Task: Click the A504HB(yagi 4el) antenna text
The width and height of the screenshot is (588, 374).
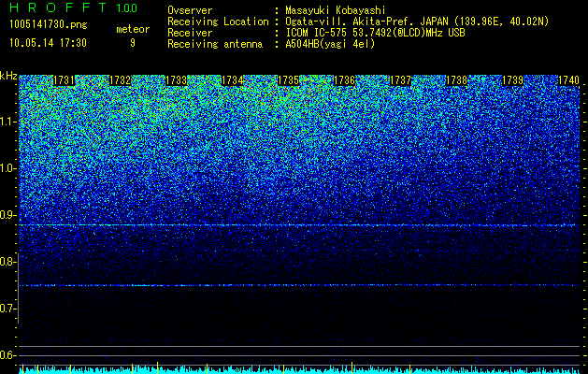Action: [x=330, y=44]
